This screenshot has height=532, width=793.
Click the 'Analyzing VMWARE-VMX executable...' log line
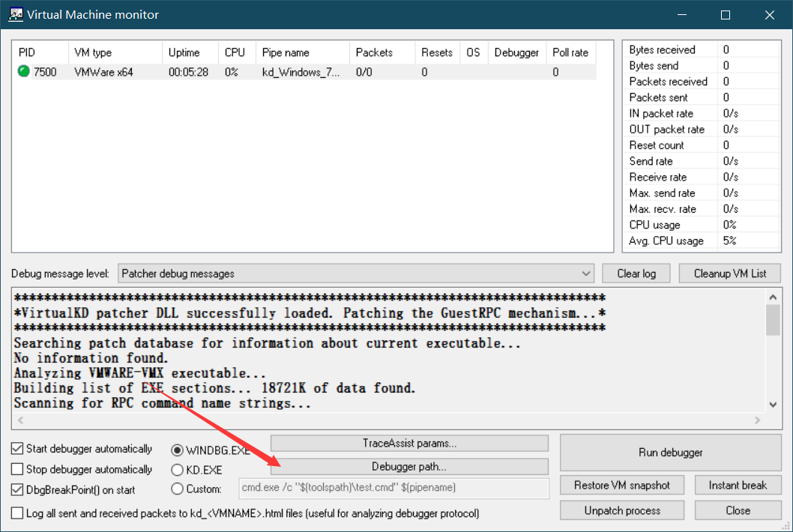[x=139, y=373]
